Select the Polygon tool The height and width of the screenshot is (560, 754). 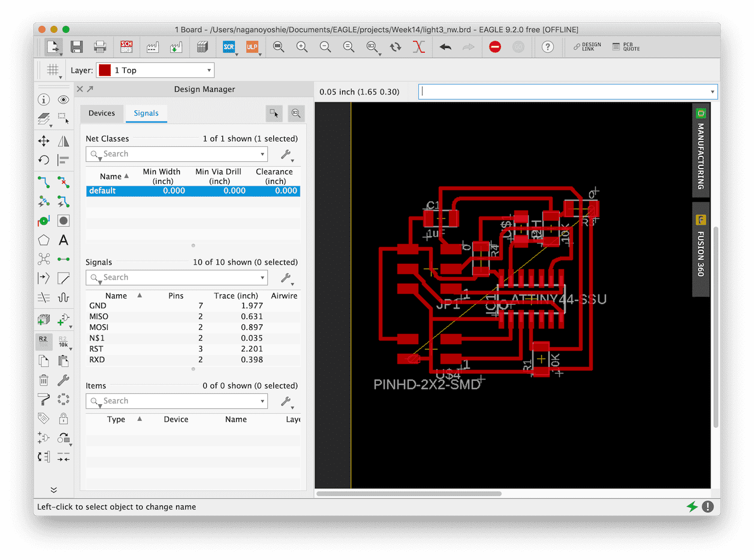click(x=44, y=240)
